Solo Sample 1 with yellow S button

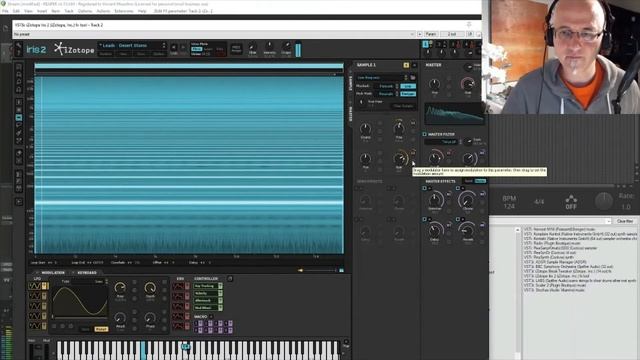pos(406,65)
